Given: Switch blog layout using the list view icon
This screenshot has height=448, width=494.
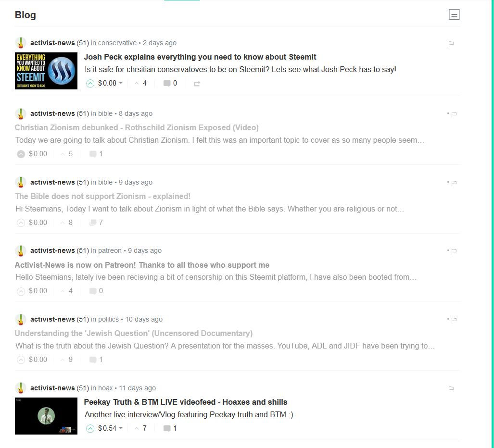Looking at the screenshot, I should tap(454, 14).
